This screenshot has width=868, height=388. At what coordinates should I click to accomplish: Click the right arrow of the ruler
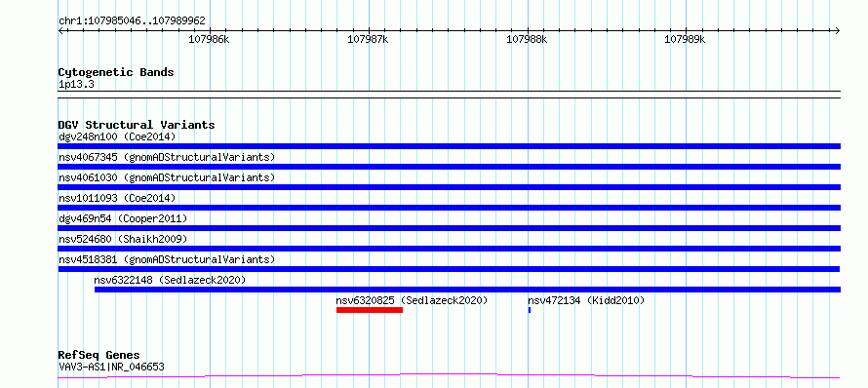tap(837, 31)
